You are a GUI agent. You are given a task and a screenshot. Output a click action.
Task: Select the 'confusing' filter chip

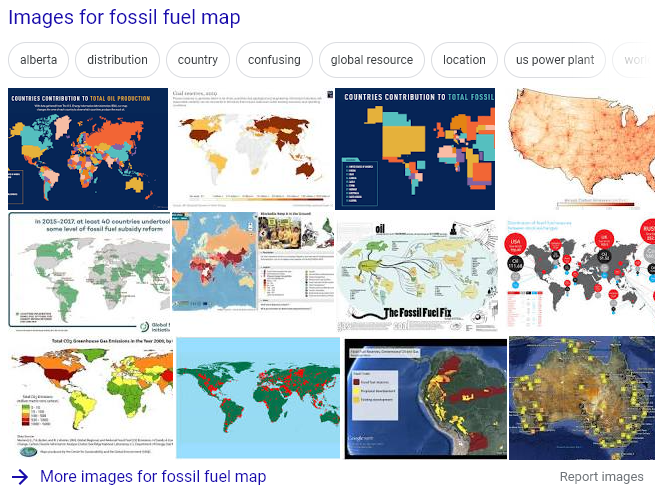coord(274,60)
